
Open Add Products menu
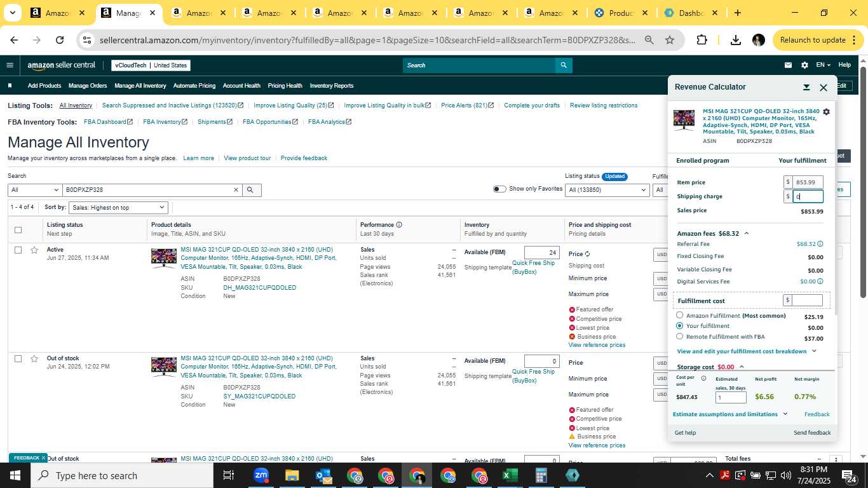click(44, 86)
